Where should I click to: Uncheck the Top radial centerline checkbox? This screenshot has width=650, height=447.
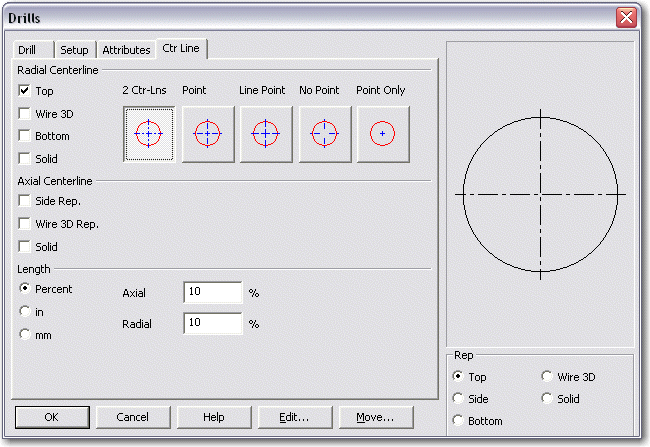click(24, 90)
